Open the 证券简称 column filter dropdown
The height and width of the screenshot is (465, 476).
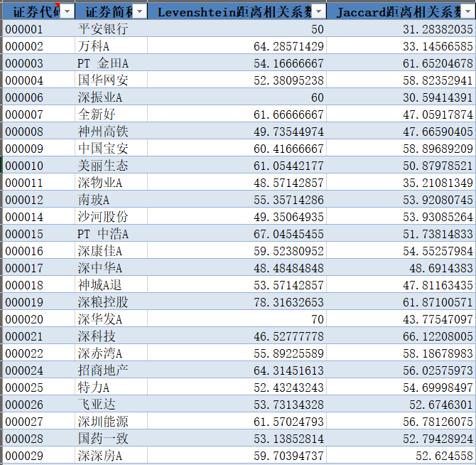140,12
